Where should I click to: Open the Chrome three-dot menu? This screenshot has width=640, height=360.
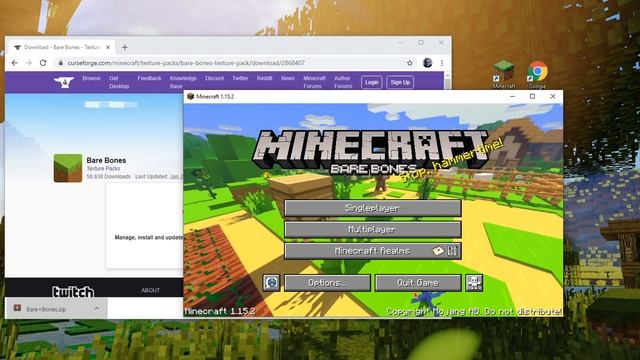[x=442, y=63]
